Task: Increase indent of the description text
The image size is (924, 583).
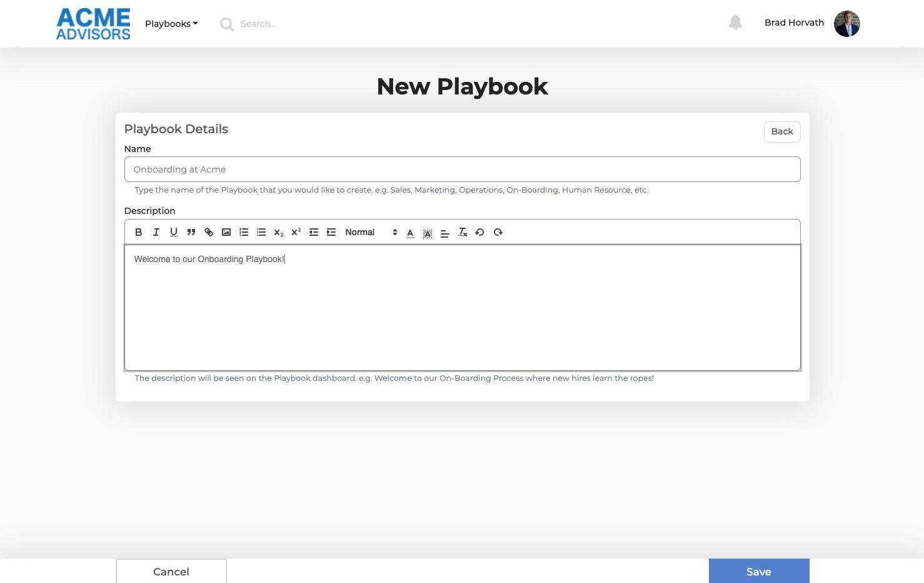Action: (331, 232)
